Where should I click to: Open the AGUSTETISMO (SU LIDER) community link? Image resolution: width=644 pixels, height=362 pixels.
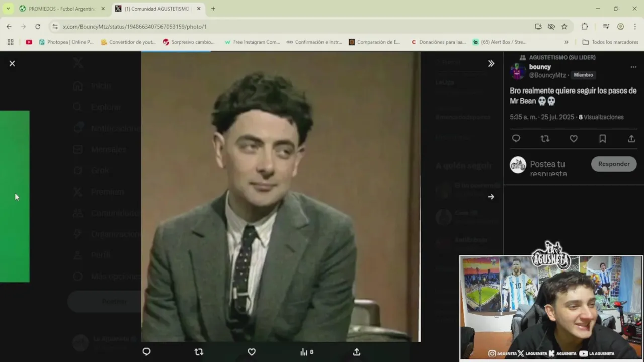click(562, 58)
